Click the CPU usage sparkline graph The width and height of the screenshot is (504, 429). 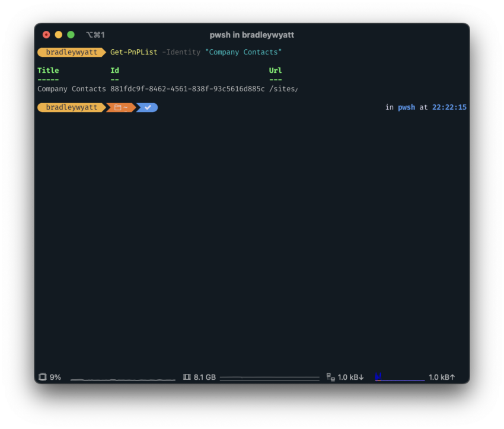(x=123, y=380)
